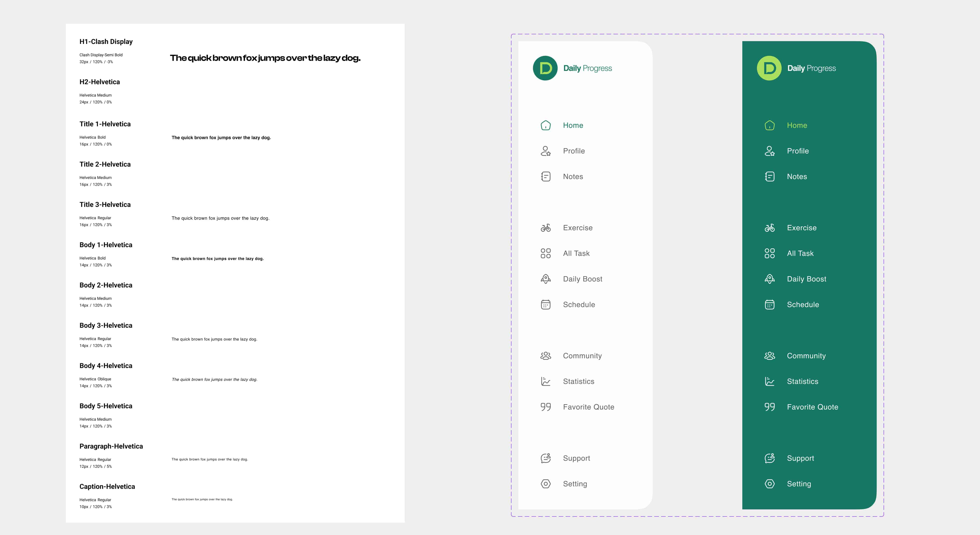Open Support in the light sidebar
The height and width of the screenshot is (535, 980).
pyautogui.click(x=576, y=458)
